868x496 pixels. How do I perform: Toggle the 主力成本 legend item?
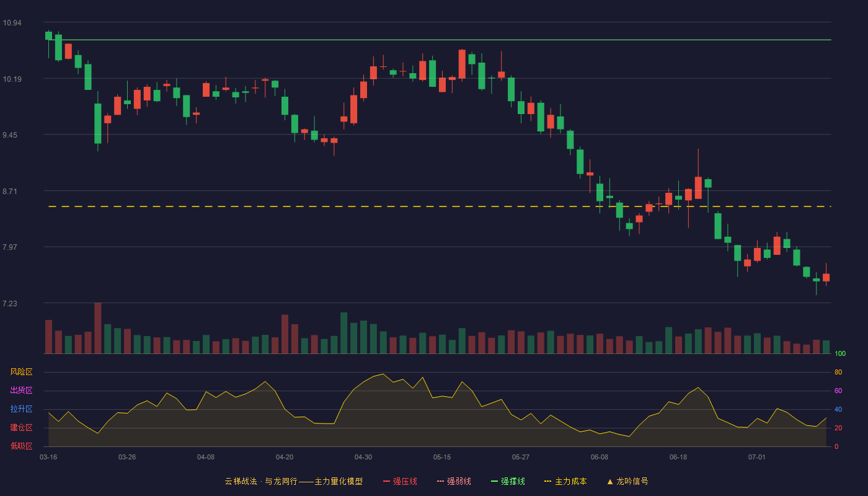click(565, 481)
